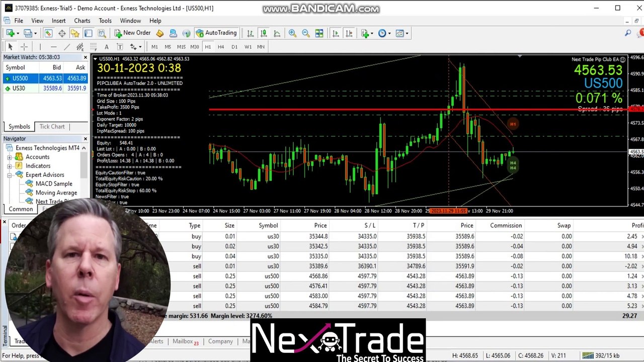Image resolution: width=644 pixels, height=362 pixels.
Task: Collapse the Expert Advisors node
Action: pos(10,175)
